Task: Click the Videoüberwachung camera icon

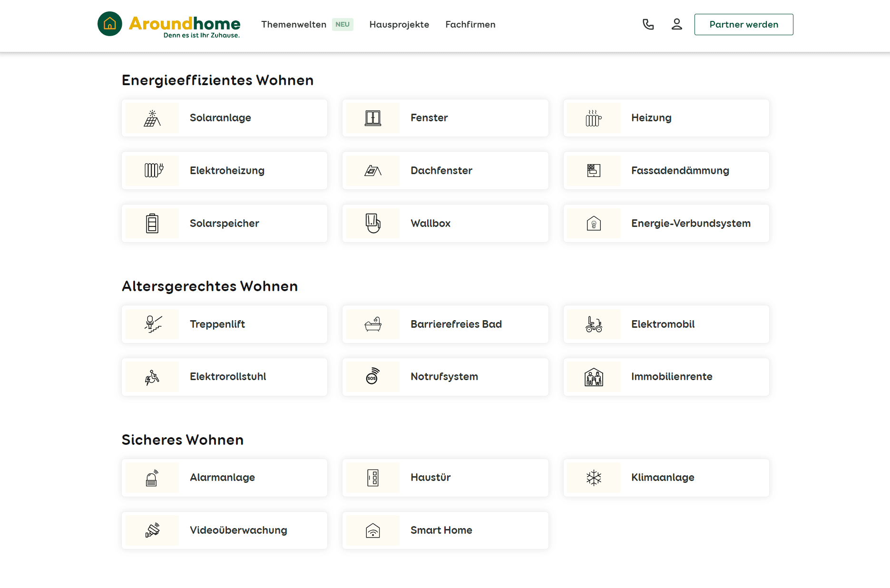Action: pos(152,530)
